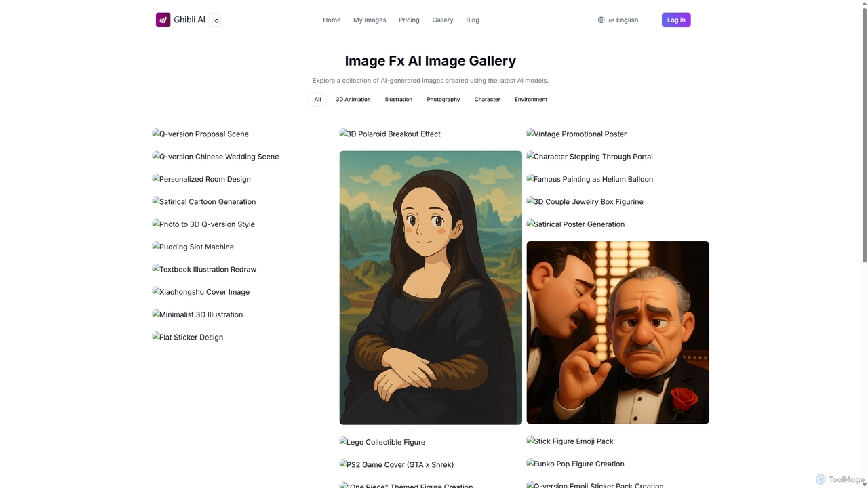Go to My Images page
Image resolution: width=868 pixels, height=488 pixels.
(x=370, y=20)
